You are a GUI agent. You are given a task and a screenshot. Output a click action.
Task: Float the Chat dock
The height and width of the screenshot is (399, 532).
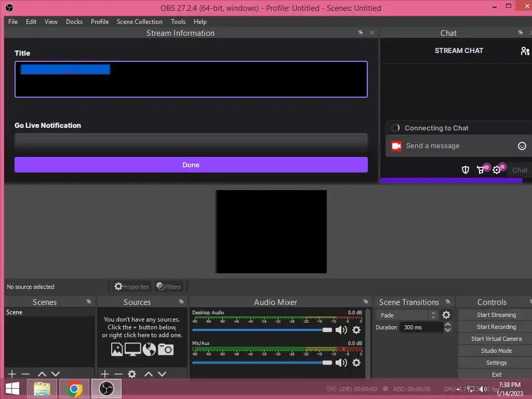[x=521, y=33]
